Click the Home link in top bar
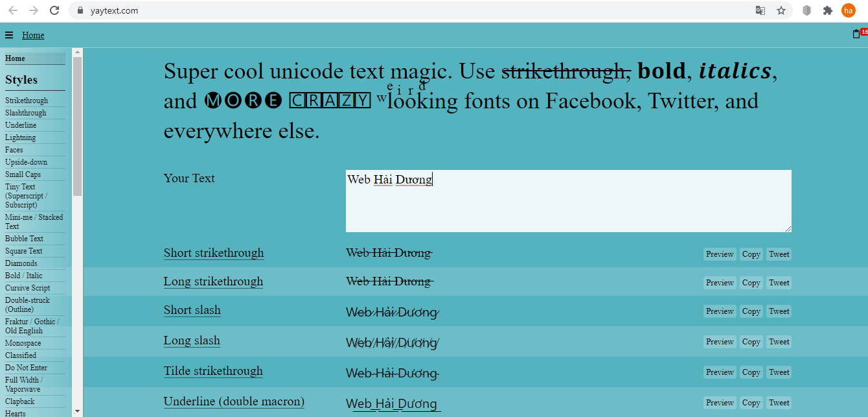The height and width of the screenshot is (417, 868). (x=33, y=36)
